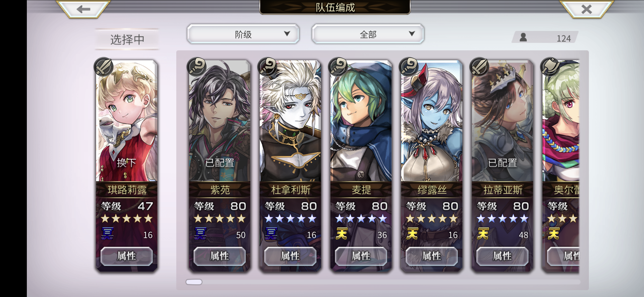This screenshot has height=297, width=644.
Task: Open the 全部 filter dropdown
Action: coord(368,34)
